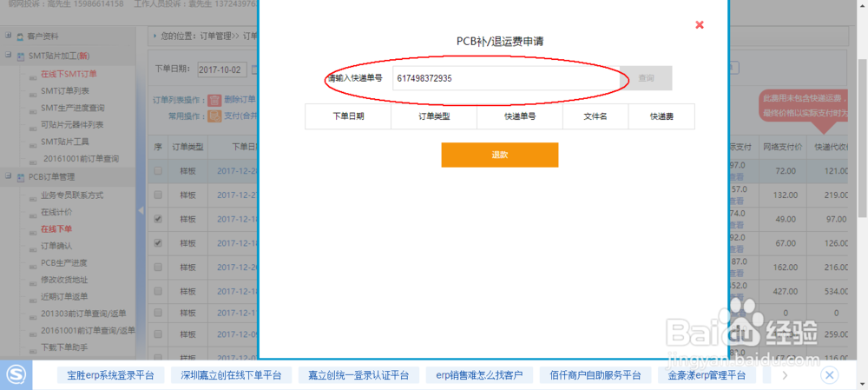Open SMT生产进度查询 in sidebar

pos(73,108)
